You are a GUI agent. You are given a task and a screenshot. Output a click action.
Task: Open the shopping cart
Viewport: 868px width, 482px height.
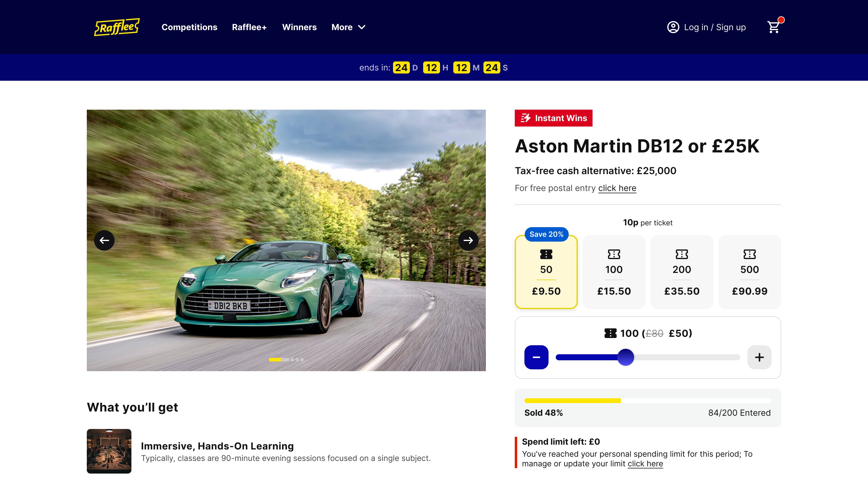click(774, 27)
